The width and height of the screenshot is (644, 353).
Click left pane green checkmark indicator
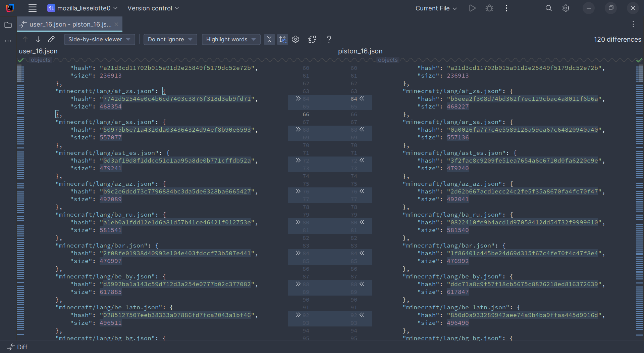click(x=21, y=60)
